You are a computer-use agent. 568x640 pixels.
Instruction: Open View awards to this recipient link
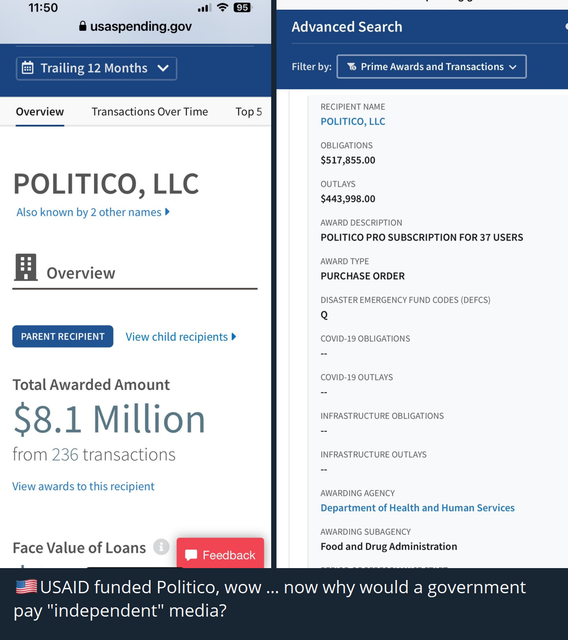coord(83,486)
